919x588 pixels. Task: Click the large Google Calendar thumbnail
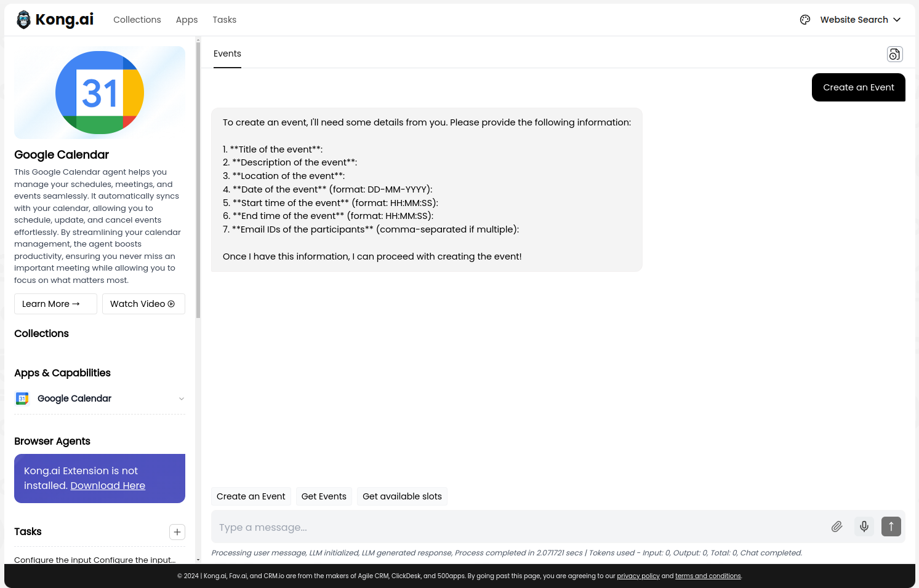click(x=100, y=92)
